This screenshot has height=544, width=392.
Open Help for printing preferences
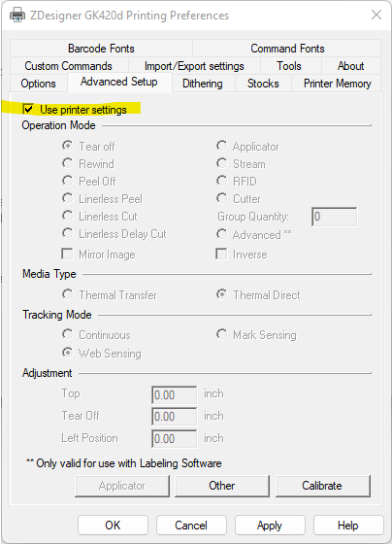pos(348,526)
